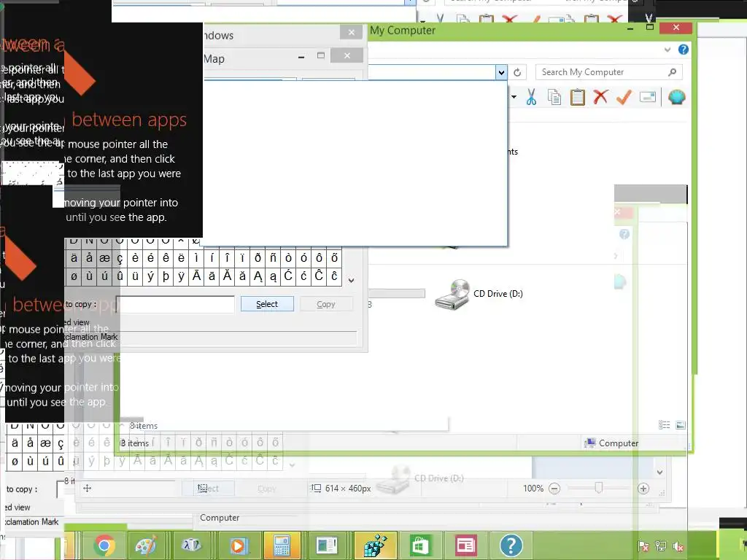This screenshot has height=560, width=747.
Task: Open Calculator from the taskbar
Action: 282,545
